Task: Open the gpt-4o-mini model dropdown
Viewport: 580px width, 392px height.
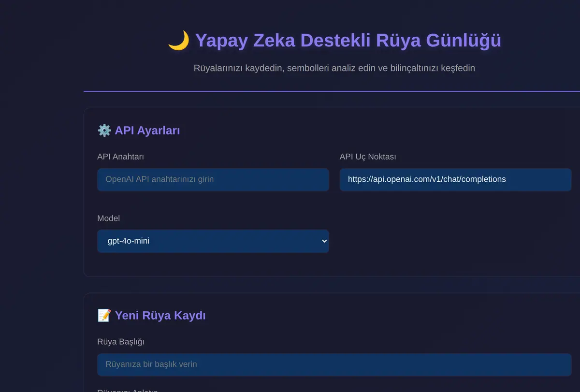Action: pyautogui.click(x=213, y=241)
